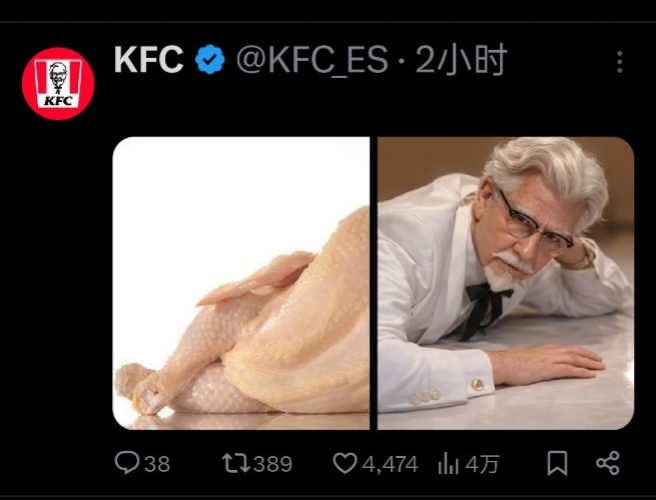Retweet the KFC post
Image resolution: width=656 pixels, height=500 pixels.
233,463
